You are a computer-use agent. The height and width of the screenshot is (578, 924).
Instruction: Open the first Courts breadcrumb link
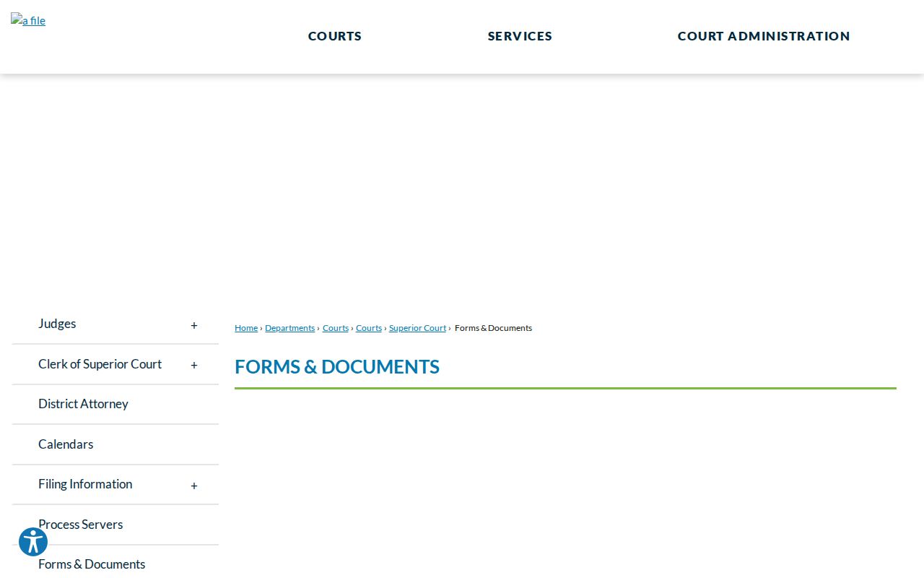(x=336, y=328)
